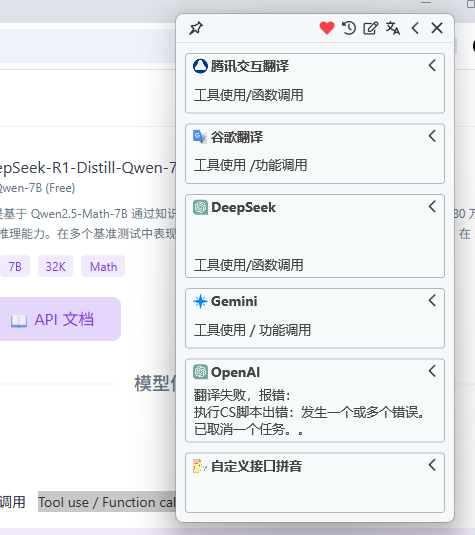Image resolution: width=475 pixels, height=535 pixels.
Task: Click Gemini result 工具使用 / 功能调用
Action: (252, 330)
